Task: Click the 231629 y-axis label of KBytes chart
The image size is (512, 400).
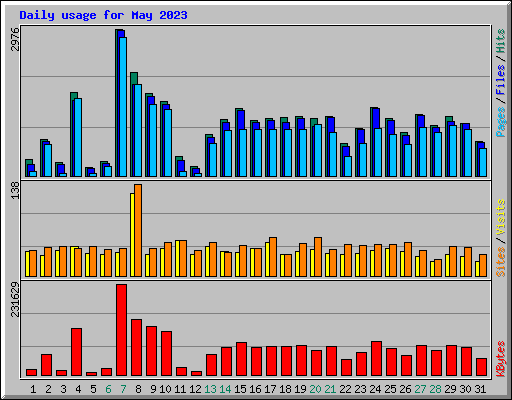Action: 15,299
